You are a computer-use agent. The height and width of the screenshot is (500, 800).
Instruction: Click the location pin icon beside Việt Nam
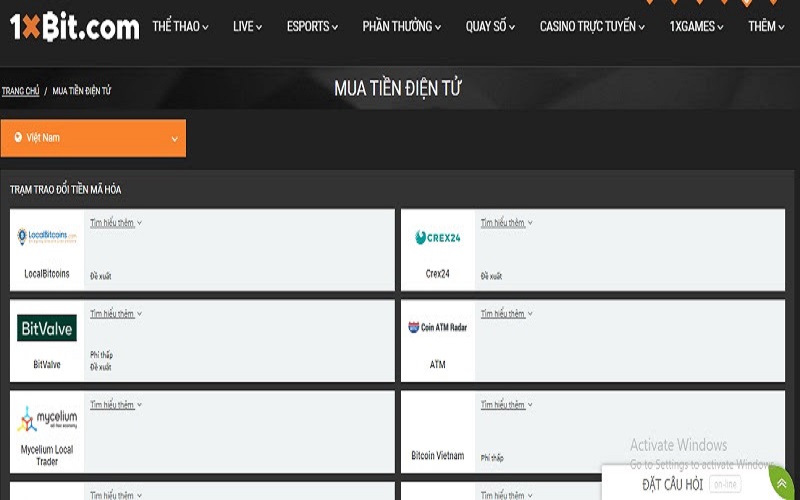tap(18, 138)
